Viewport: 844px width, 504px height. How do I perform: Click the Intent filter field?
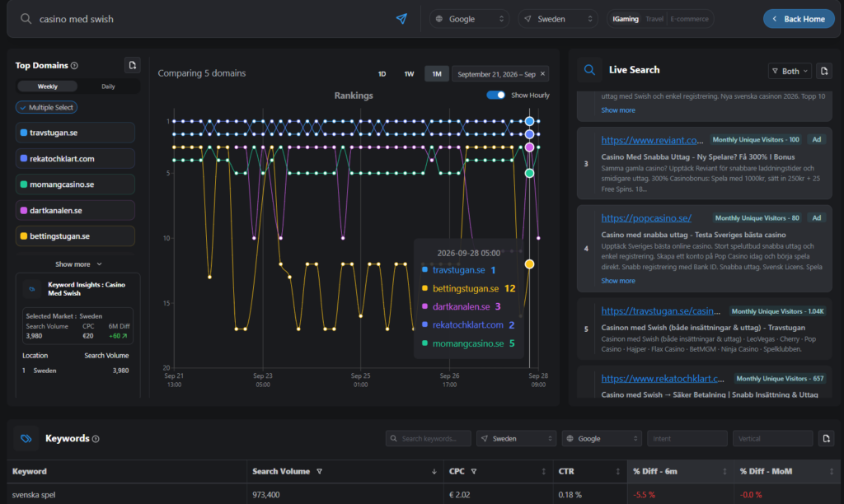pyautogui.click(x=687, y=438)
